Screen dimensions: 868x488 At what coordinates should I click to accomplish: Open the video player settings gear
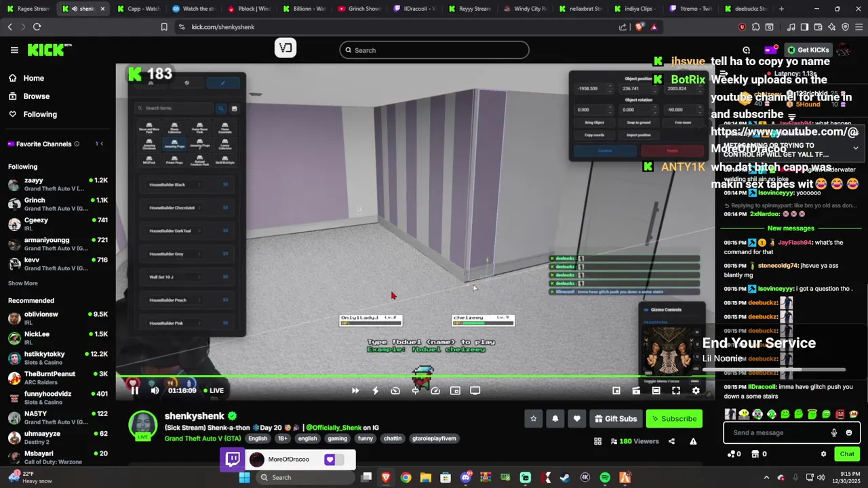pyautogui.click(x=696, y=390)
